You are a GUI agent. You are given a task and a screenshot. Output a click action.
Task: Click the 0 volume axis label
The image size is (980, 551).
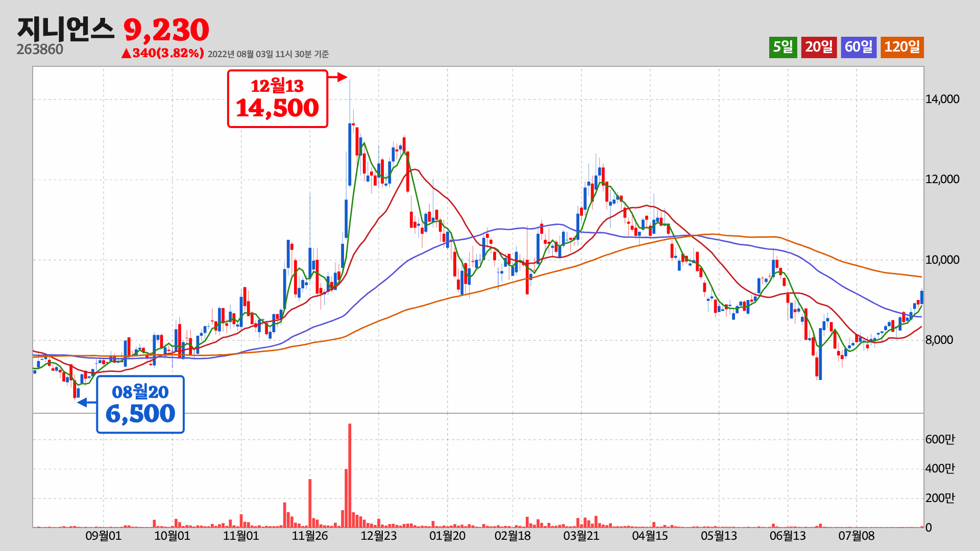point(928,528)
